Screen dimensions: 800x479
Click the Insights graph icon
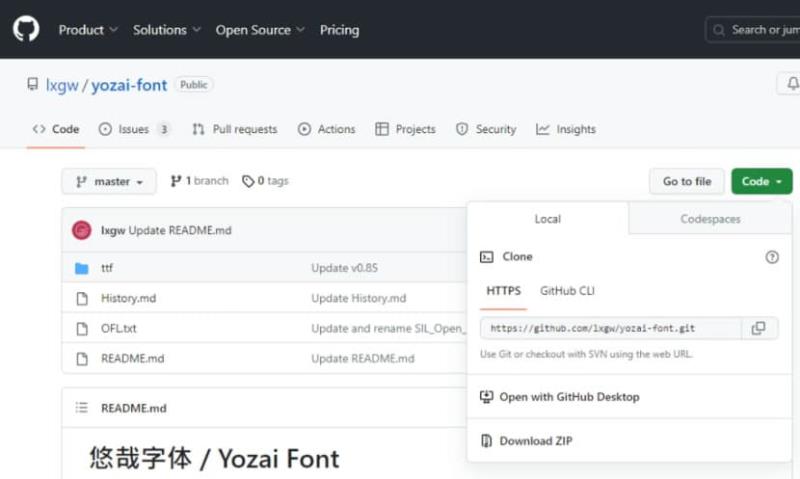543,129
